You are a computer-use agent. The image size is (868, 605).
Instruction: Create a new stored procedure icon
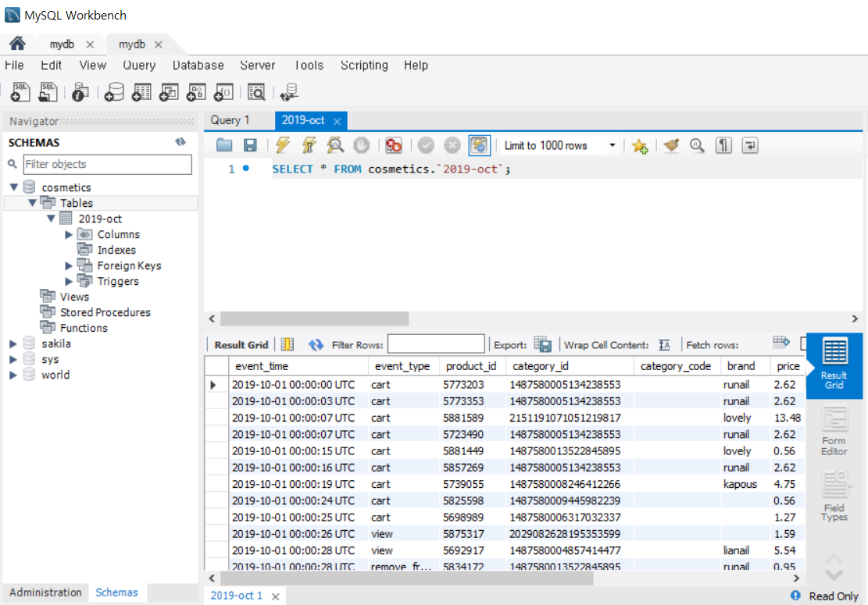click(196, 92)
